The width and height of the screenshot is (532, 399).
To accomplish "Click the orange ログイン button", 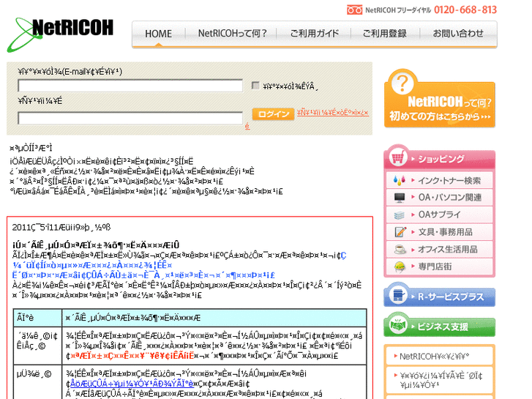I will coord(273,114).
